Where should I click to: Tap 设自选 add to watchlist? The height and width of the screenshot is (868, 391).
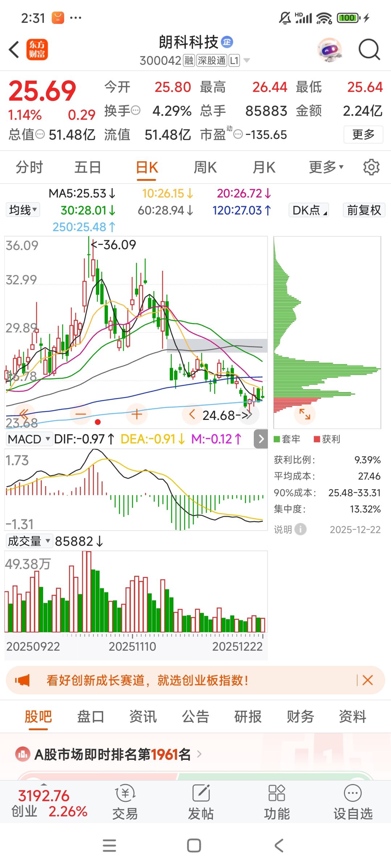pos(353,802)
